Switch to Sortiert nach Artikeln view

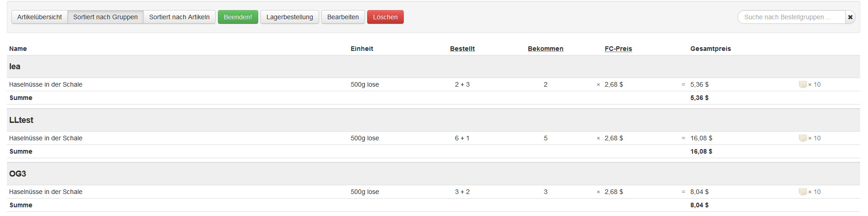[x=179, y=17]
